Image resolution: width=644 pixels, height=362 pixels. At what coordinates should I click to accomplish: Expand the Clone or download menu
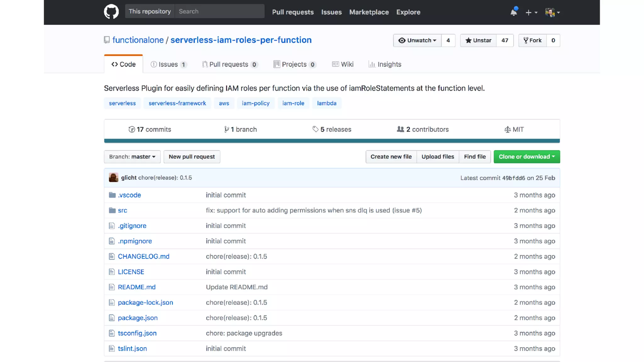[x=527, y=156]
